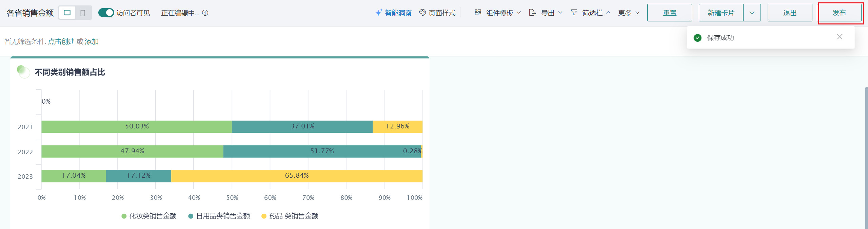The height and width of the screenshot is (229, 868).
Task: Click the info icon beside 正在编辑中
Action: coord(205,13)
